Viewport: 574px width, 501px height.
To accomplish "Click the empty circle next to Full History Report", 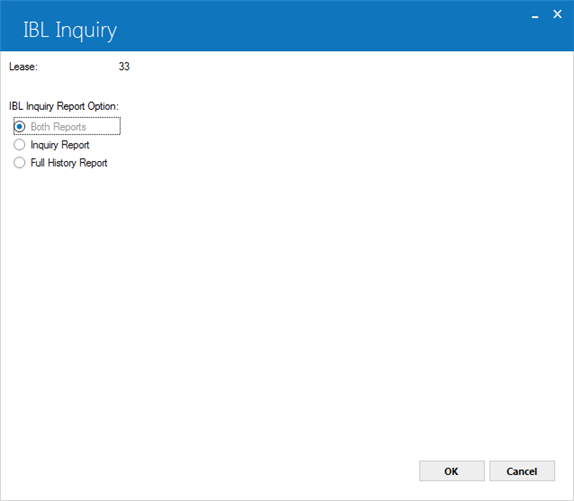I will [19, 162].
